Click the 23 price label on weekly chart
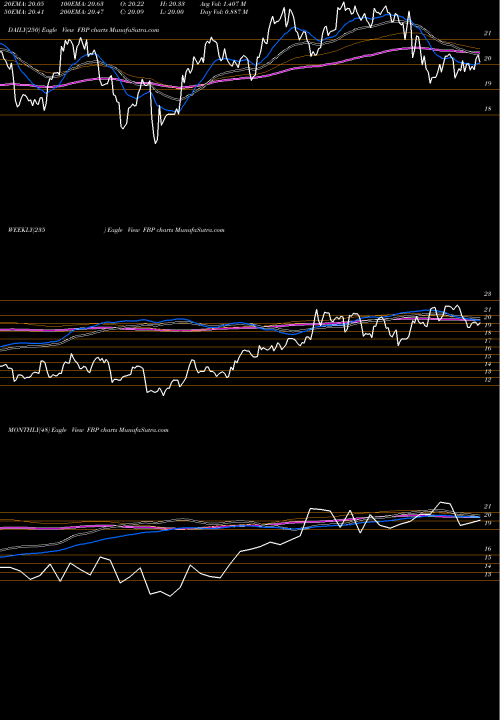500x720 pixels. (x=488, y=294)
